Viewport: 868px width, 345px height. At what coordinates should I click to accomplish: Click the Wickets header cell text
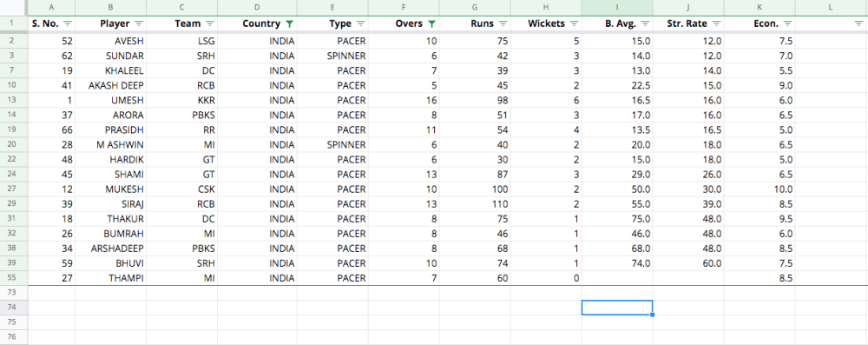tap(546, 23)
